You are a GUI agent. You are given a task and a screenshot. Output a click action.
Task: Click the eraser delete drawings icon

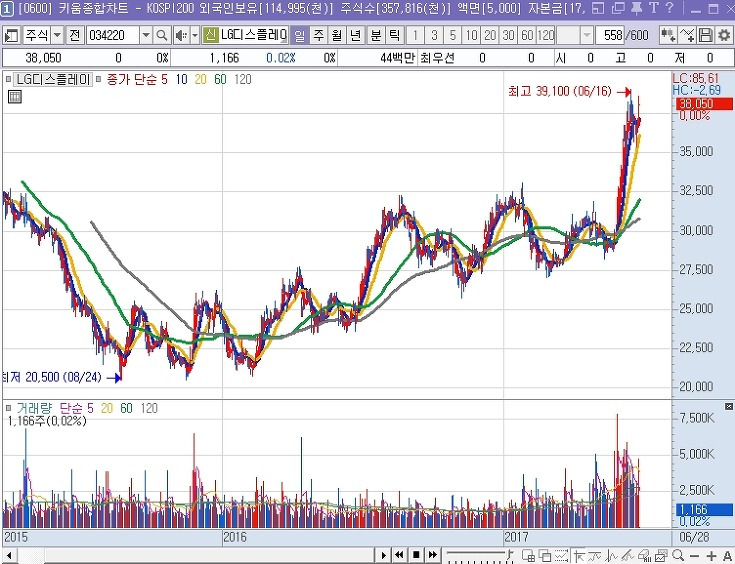pyautogui.click(x=644, y=556)
